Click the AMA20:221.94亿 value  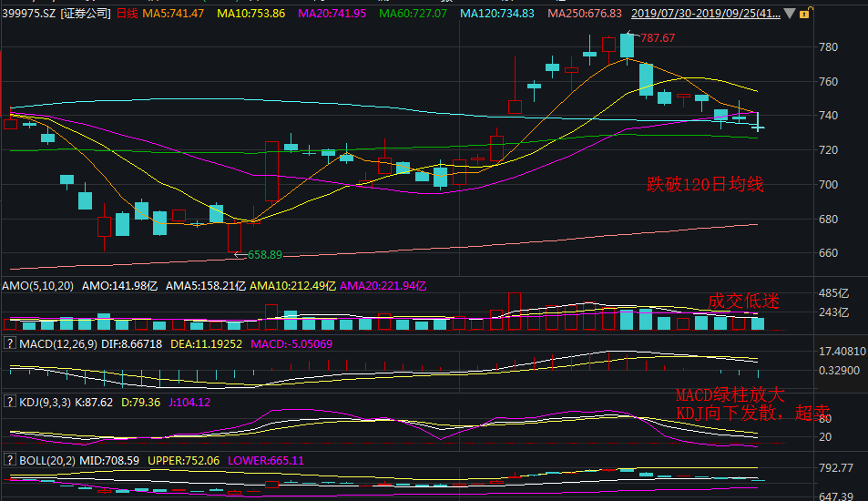click(x=383, y=286)
